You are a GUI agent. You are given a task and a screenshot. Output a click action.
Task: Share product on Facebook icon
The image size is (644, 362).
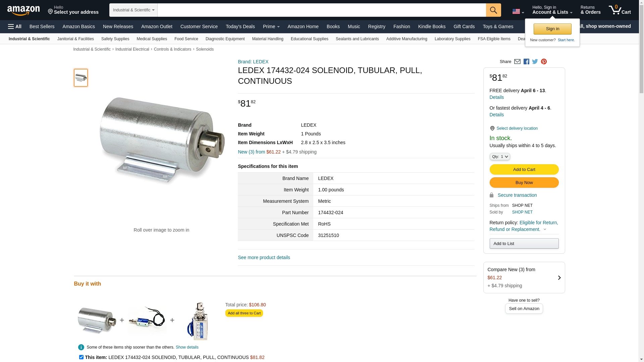(x=526, y=62)
